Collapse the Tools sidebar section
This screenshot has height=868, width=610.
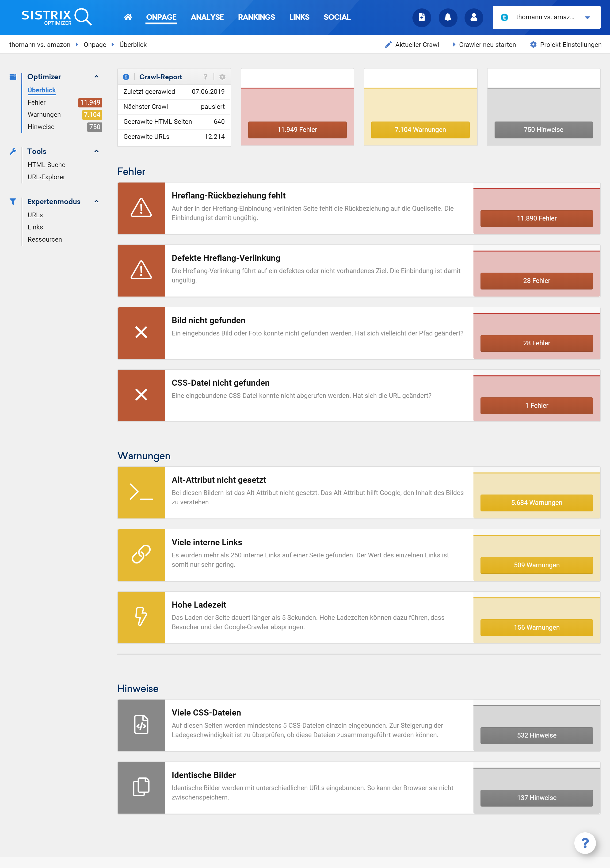pos(96,151)
